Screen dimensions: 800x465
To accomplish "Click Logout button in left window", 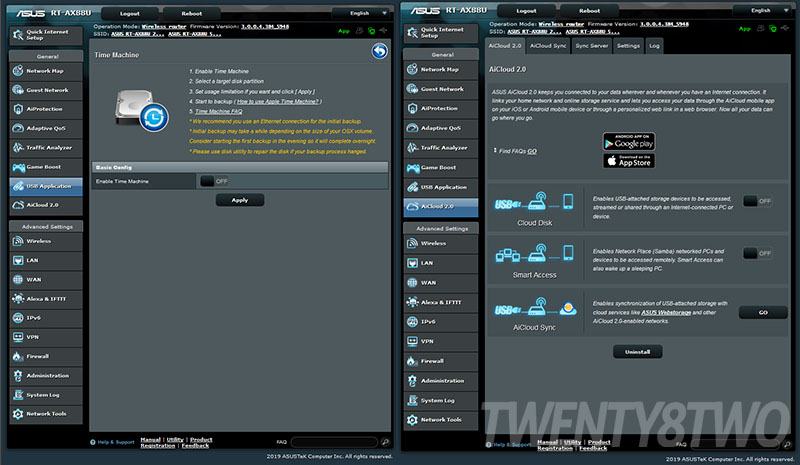I will tap(130, 13).
